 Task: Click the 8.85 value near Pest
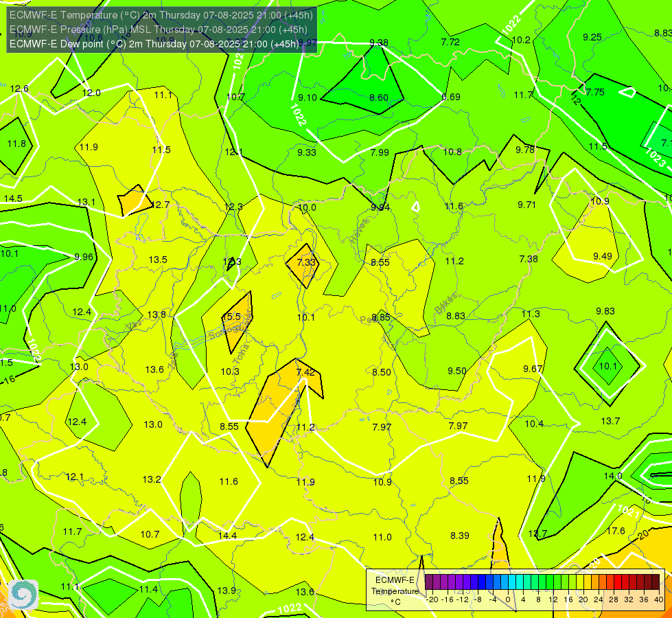[381, 317]
